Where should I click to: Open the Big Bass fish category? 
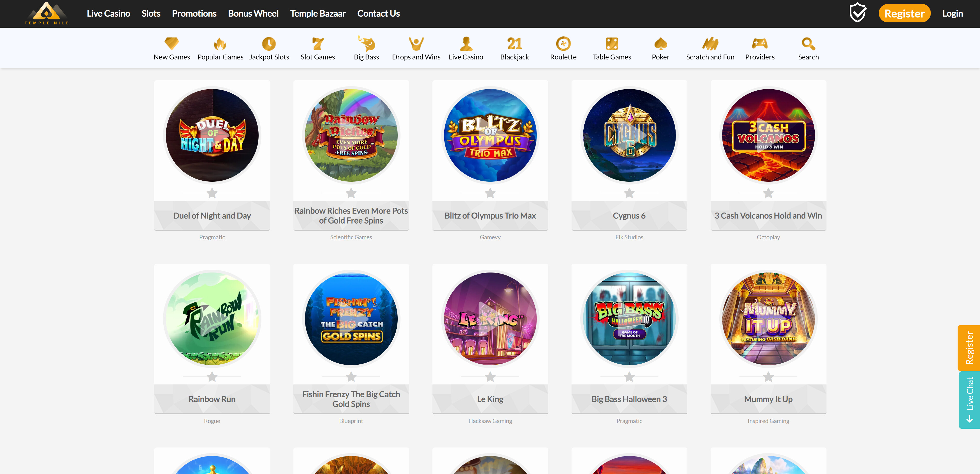click(x=366, y=44)
